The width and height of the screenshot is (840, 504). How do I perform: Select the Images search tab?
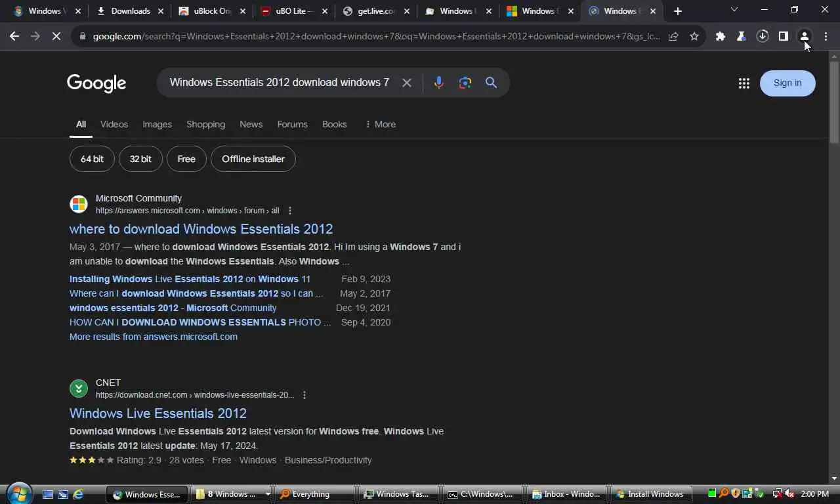(157, 124)
